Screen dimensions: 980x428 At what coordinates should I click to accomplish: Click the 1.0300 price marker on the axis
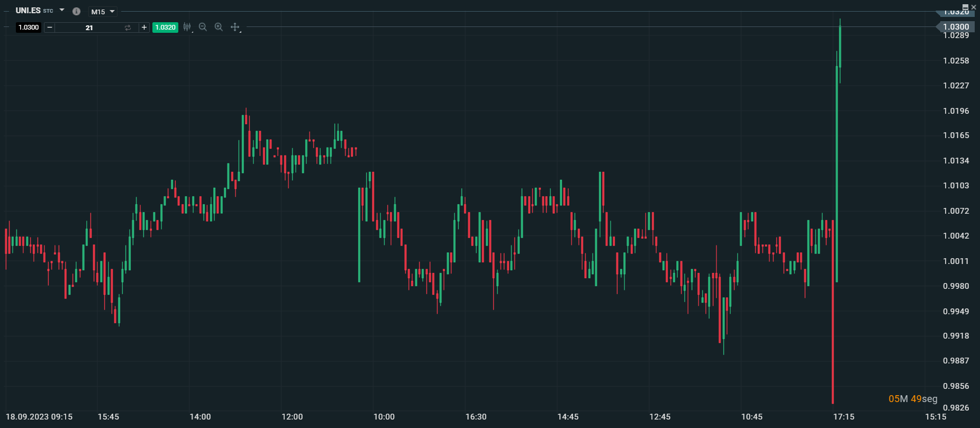point(956,26)
